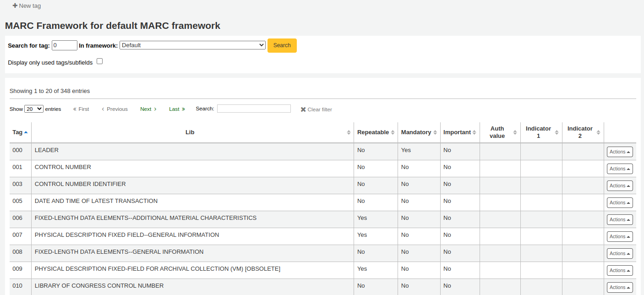Open Actions menu for tag 009 row
Viewport: 644px width, 295px height.
620,270
